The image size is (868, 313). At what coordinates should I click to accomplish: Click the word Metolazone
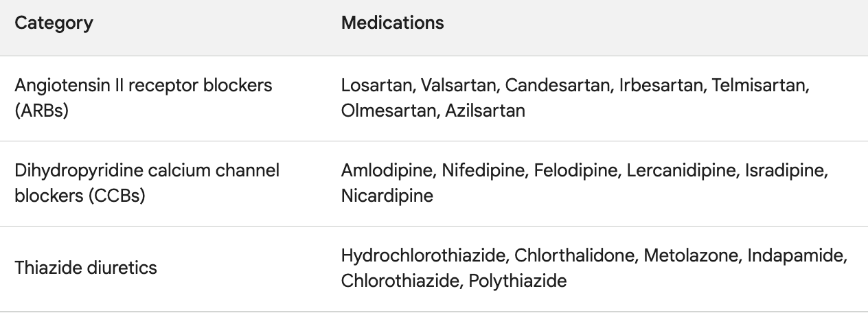(692, 256)
